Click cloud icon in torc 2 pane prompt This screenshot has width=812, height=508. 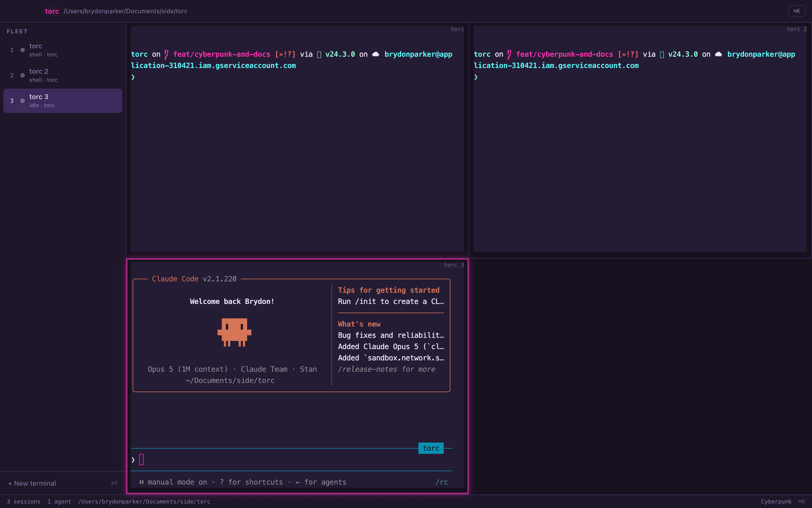coord(718,54)
